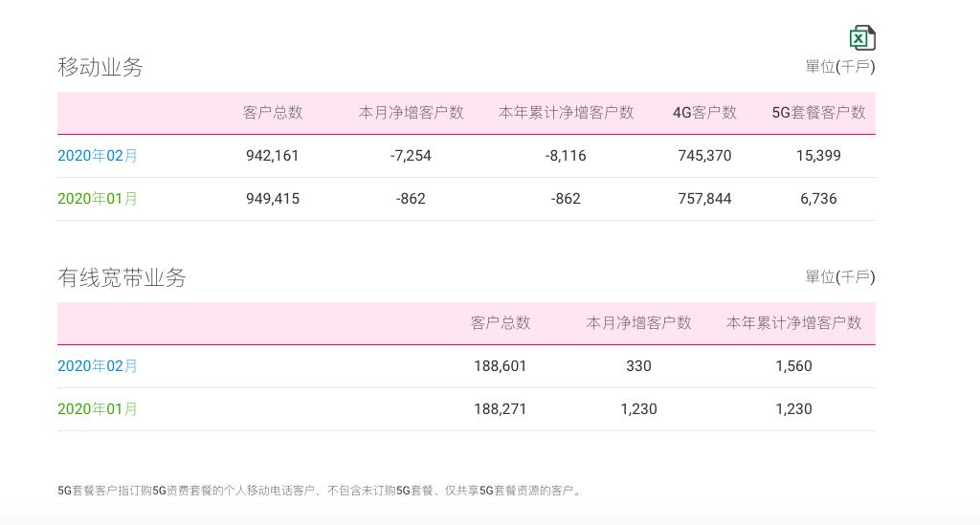The image size is (980, 525).
Task: Click the 本年累计净增客户数 header in mobile table
Action: (x=566, y=113)
